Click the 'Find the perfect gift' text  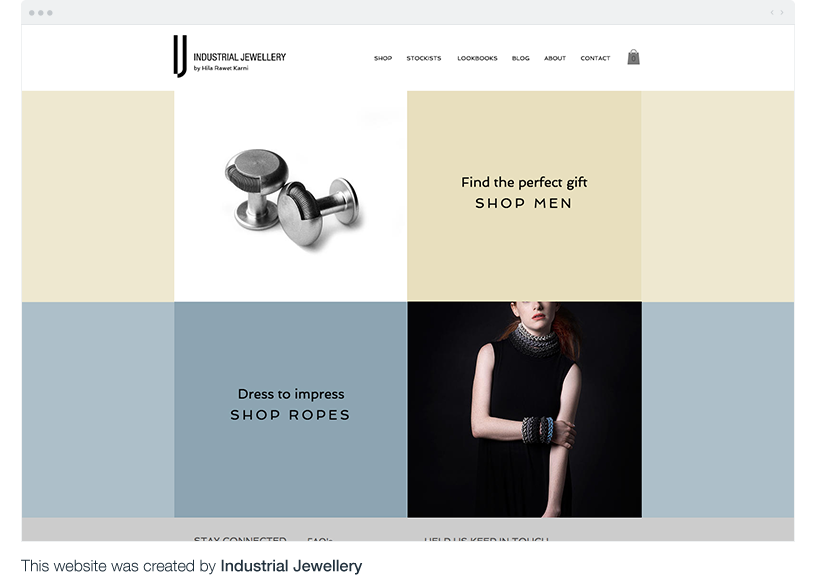tap(524, 182)
